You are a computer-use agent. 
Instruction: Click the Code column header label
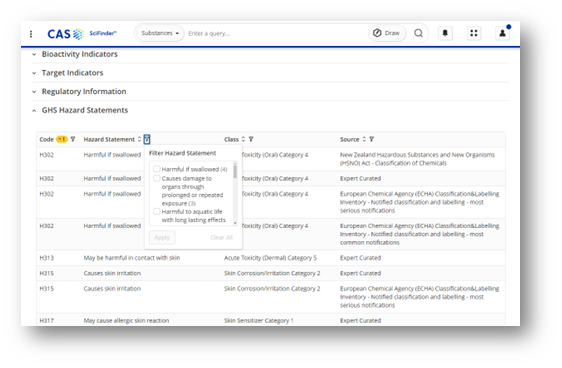pos(47,139)
